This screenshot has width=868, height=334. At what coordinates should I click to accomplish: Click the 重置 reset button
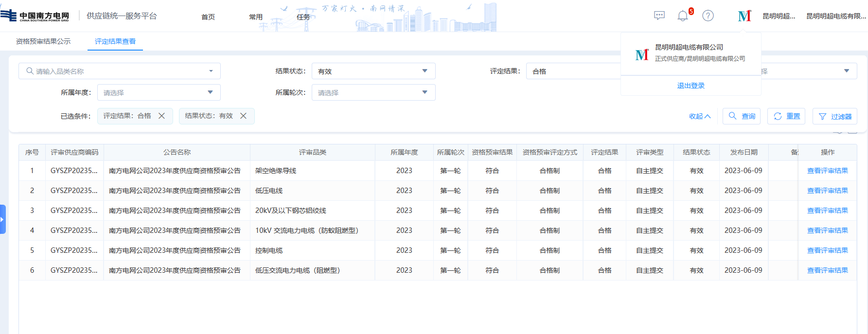[x=786, y=117]
